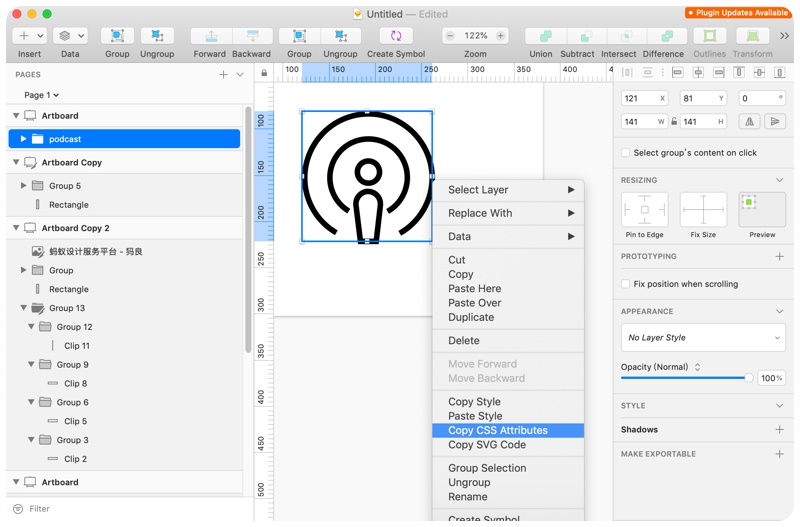Open Replace With submenu
Screen dimensions: 800x527
(508, 213)
